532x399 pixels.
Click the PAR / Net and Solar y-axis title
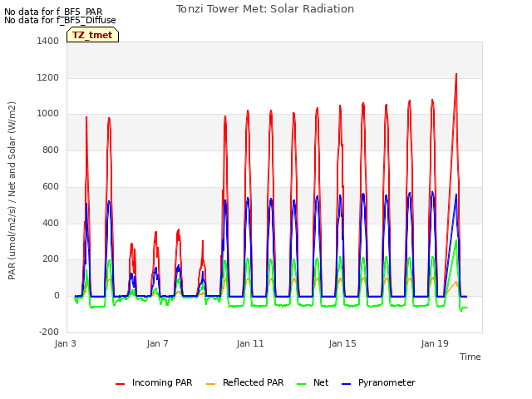12,190
